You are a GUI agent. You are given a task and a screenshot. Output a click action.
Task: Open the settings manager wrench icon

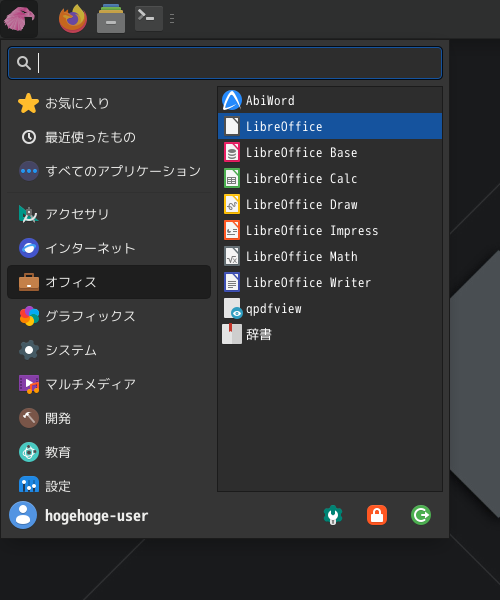[333, 515]
